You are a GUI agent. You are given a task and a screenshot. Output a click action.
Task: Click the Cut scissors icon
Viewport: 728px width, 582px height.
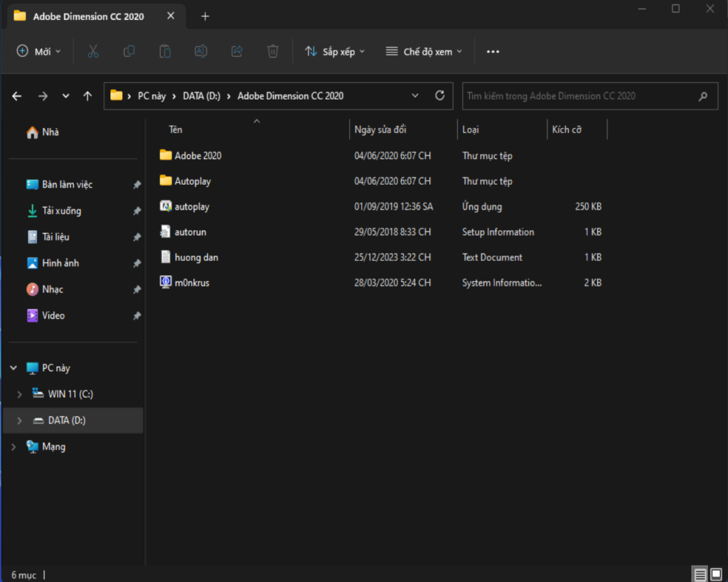point(93,51)
